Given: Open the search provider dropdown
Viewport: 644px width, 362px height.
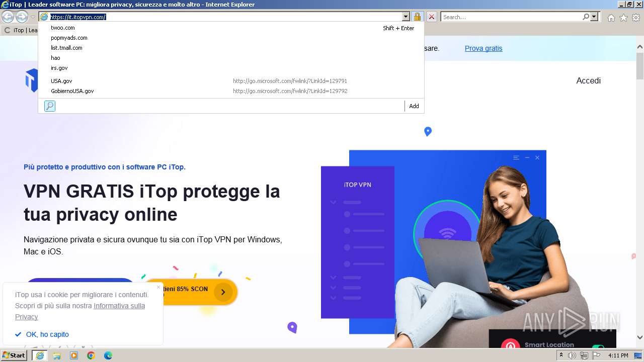Looking at the screenshot, I should tap(594, 17).
